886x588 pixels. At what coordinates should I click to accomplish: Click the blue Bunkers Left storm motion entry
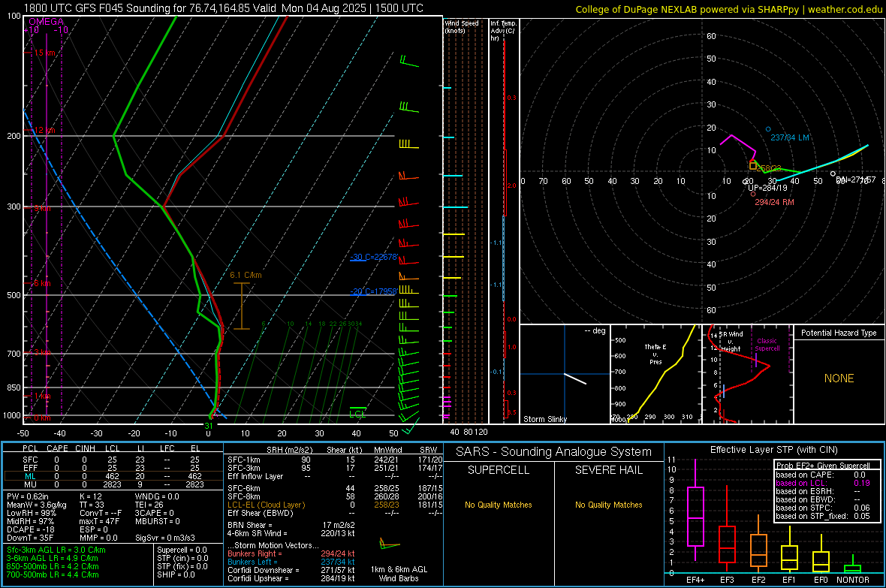click(x=291, y=562)
